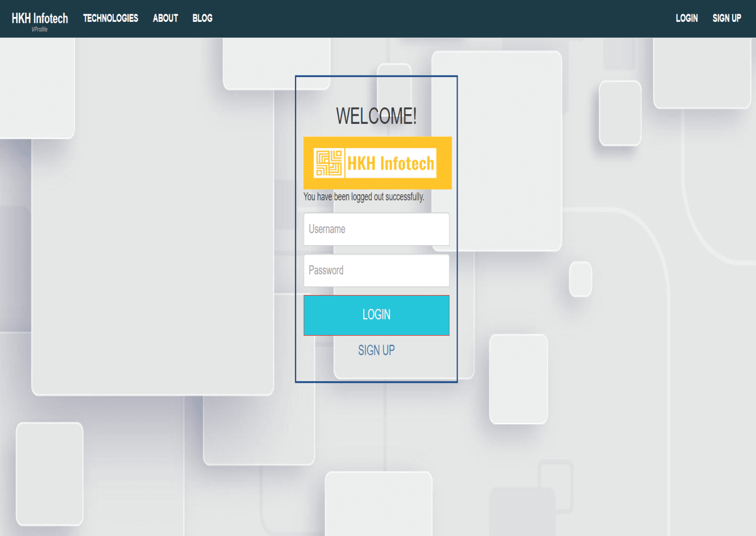The width and height of the screenshot is (756, 536).
Task: Select the VProfile subtitle under the brand
Action: coord(39,30)
